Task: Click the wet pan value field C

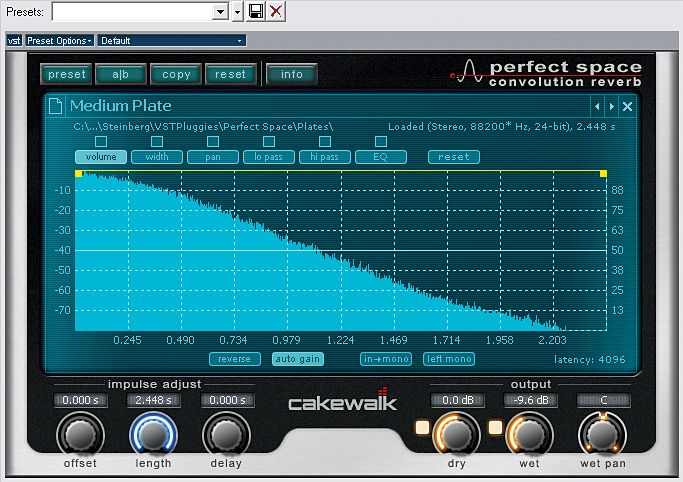Action: tap(604, 400)
